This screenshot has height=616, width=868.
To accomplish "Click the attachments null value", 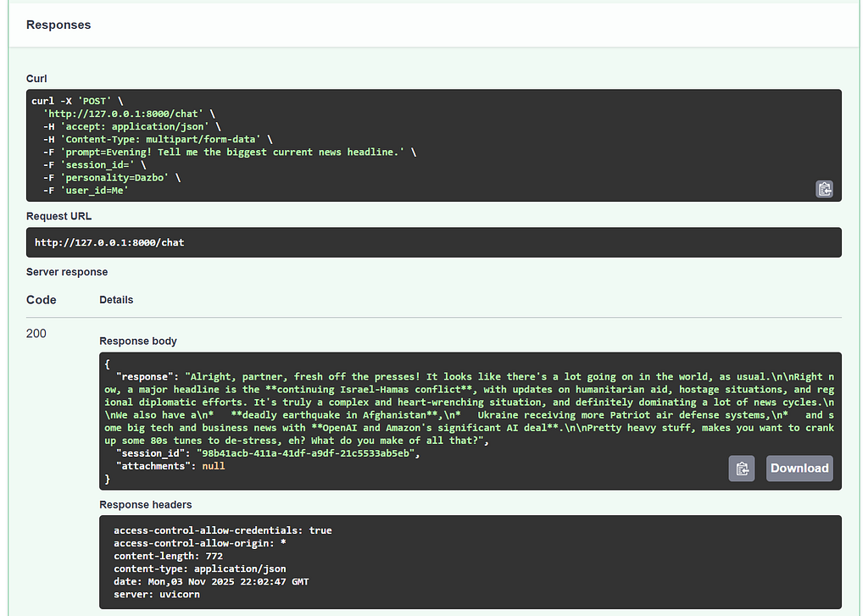I will click(x=214, y=466).
